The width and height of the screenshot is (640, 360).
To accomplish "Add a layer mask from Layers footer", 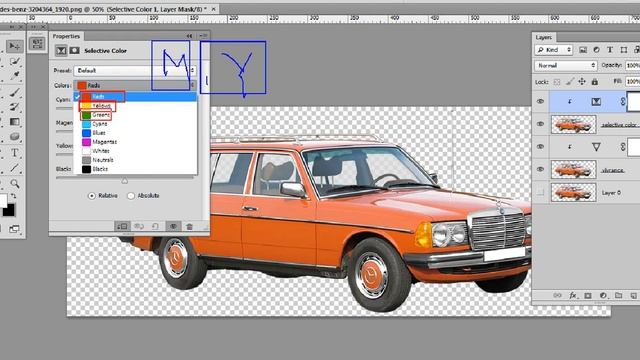I will [x=588, y=296].
